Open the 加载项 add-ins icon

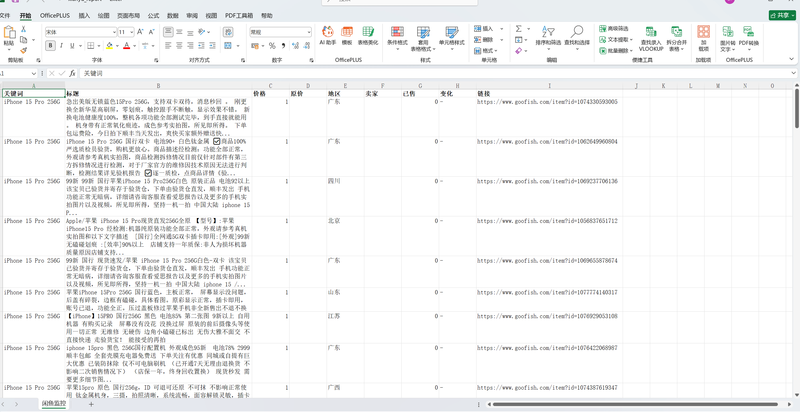[704, 32]
